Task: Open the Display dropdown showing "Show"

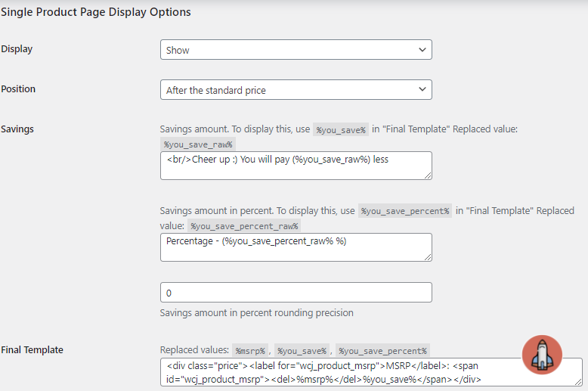Action: click(296, 50)
